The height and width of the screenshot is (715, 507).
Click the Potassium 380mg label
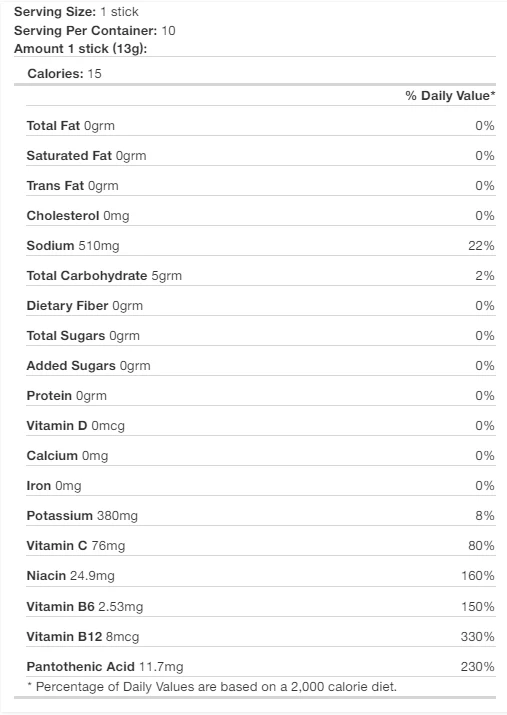click(x=82, y=516)
